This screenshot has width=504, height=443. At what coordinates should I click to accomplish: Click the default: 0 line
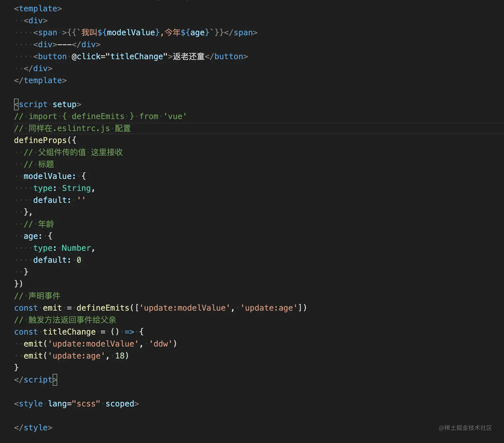point(57,260)
